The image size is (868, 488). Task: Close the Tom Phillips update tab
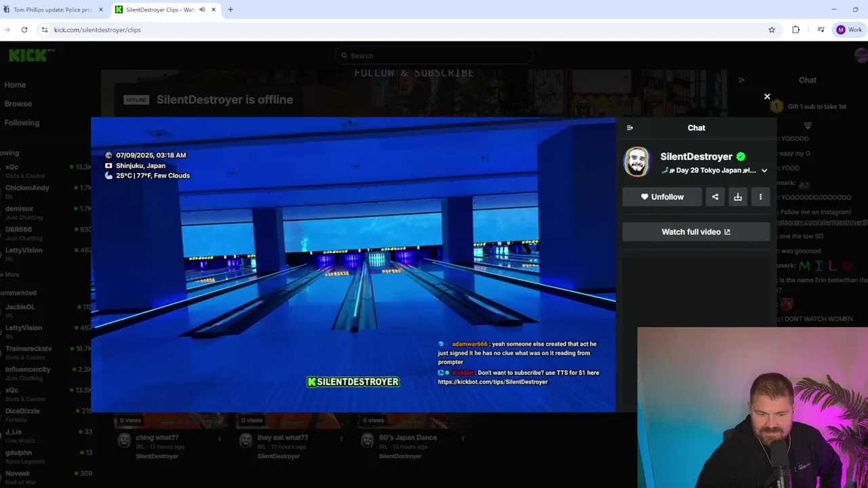point(101,10)
